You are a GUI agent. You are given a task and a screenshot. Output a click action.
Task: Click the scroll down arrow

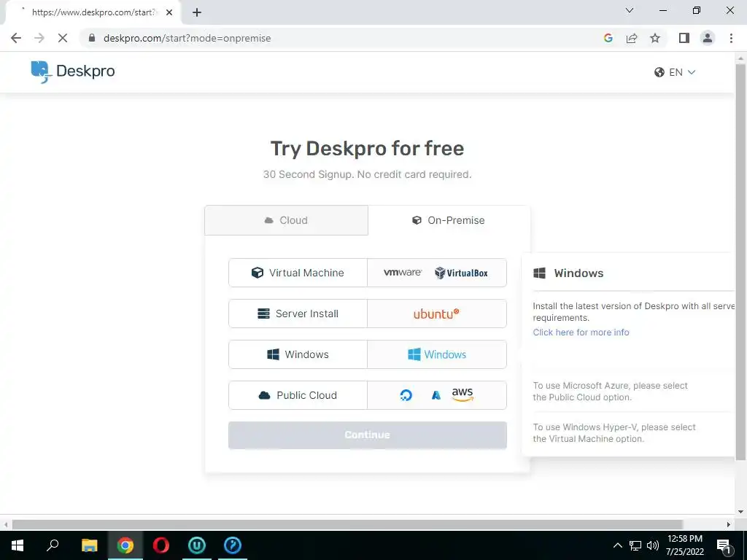click(x=740, y=512)
